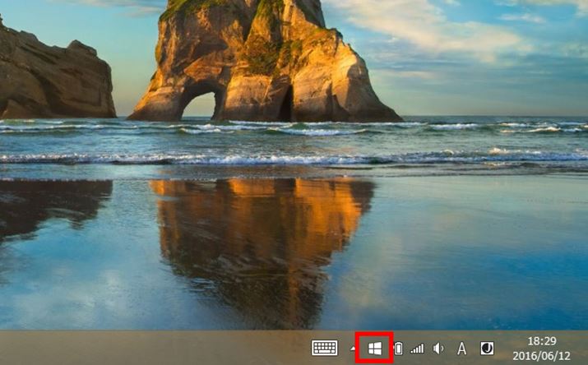
Task: Check battery status icon
Action: point(398,348)
